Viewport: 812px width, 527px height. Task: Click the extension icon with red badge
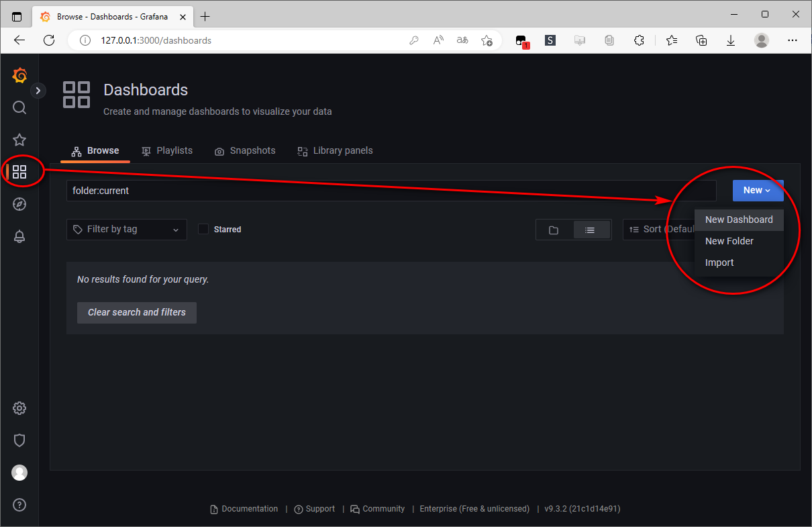pyautogui.click(x=521, y=41)
